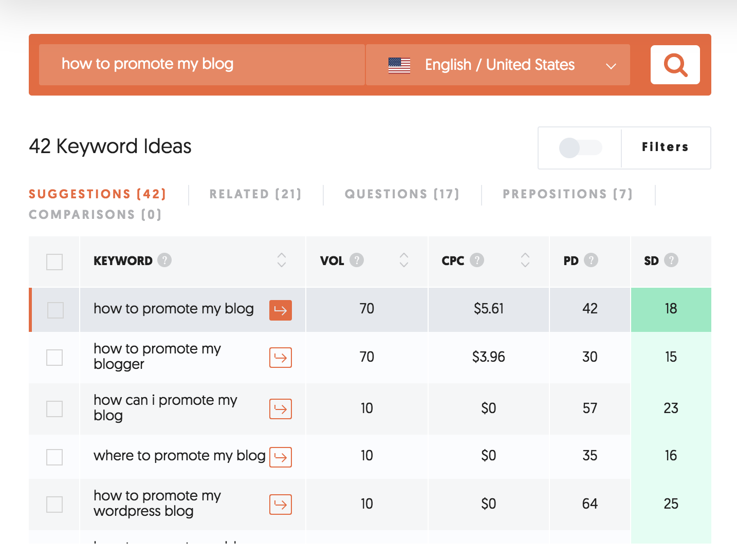
Task: Click arrow icon for 'how to promote my blogger'
Action: tap(281, 358)
